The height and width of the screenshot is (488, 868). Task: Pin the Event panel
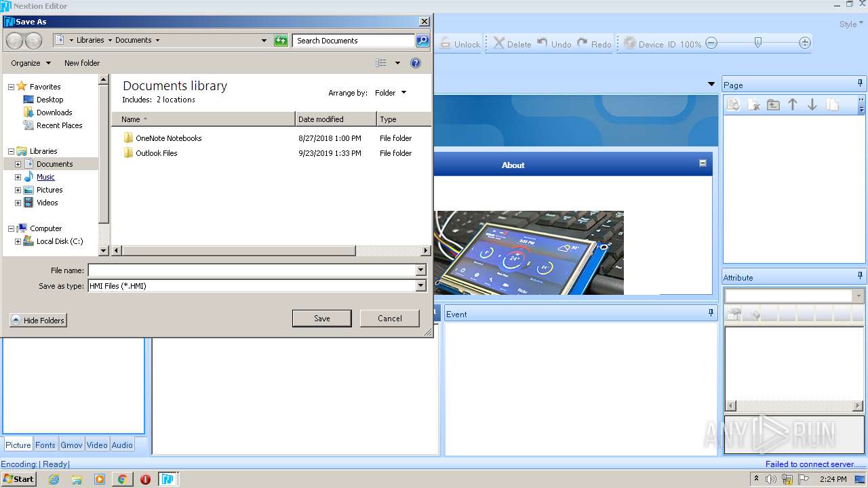[x=711, y=312]
